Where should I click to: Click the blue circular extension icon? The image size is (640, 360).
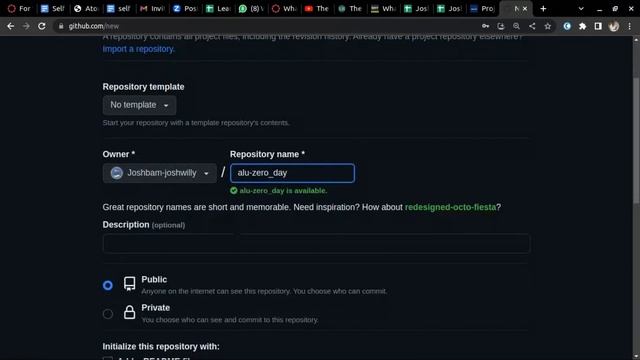(x=567, y=26)
